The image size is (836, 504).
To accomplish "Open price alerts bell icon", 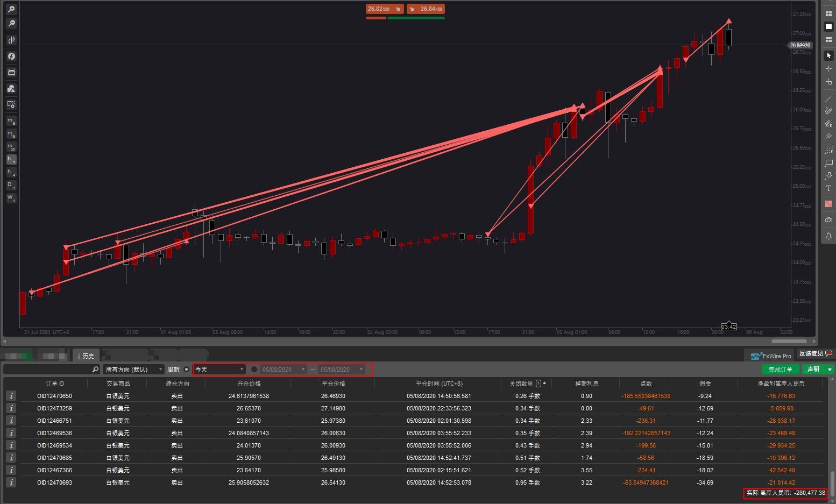I will coord(828,236).
